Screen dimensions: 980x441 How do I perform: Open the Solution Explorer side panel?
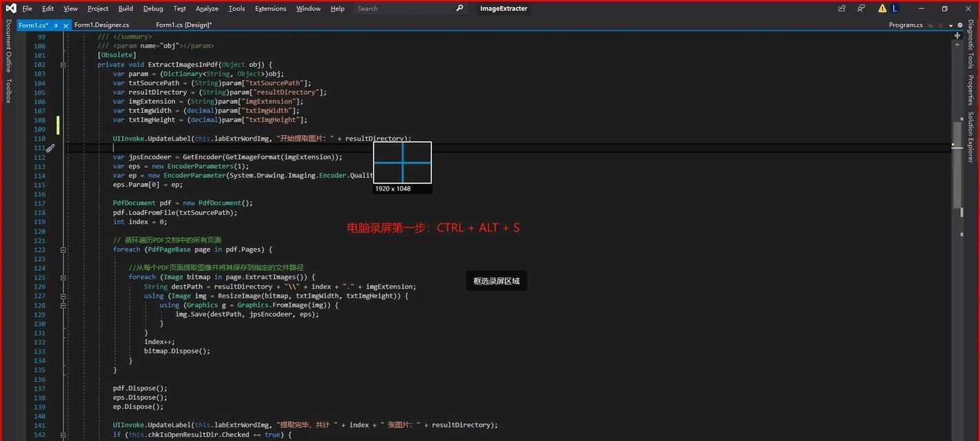click(971, 136)
